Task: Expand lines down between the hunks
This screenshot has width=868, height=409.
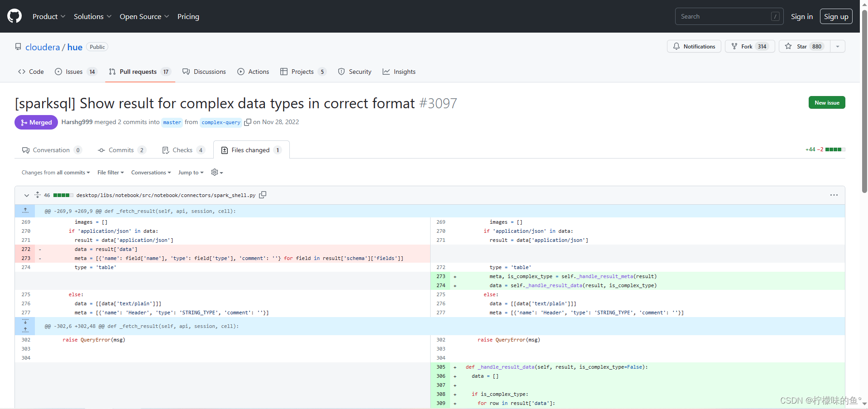Action: click(25, 322)
